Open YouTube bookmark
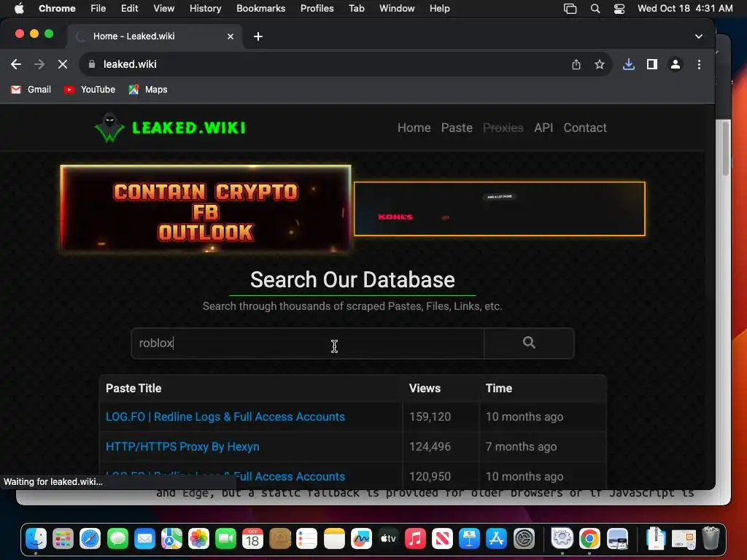This screenshot has width=747, height=560. (x=90, y=90)
